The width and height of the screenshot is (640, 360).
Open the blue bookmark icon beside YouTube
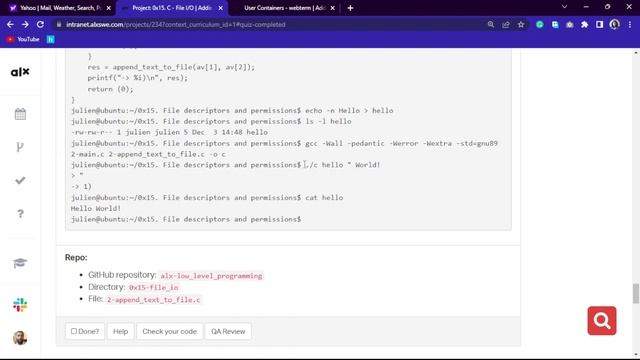coord(51,39)
